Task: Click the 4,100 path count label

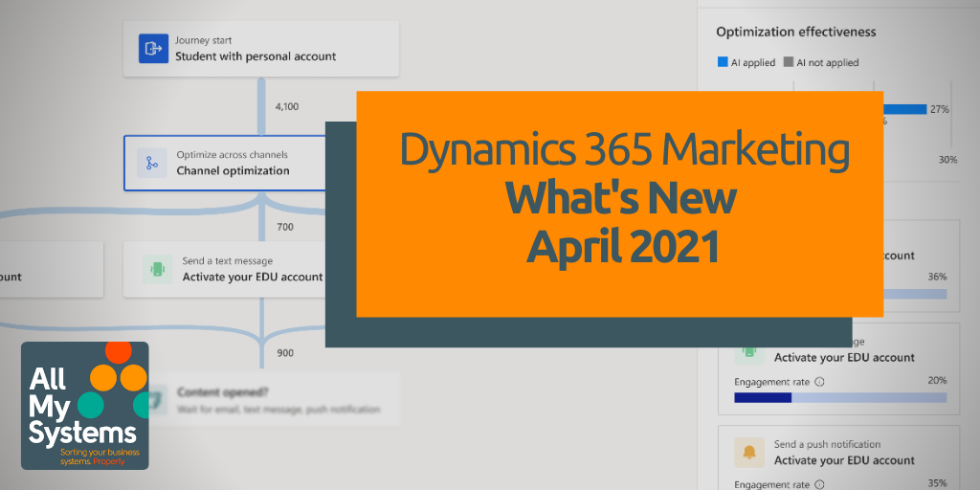Action: (287, 106)
